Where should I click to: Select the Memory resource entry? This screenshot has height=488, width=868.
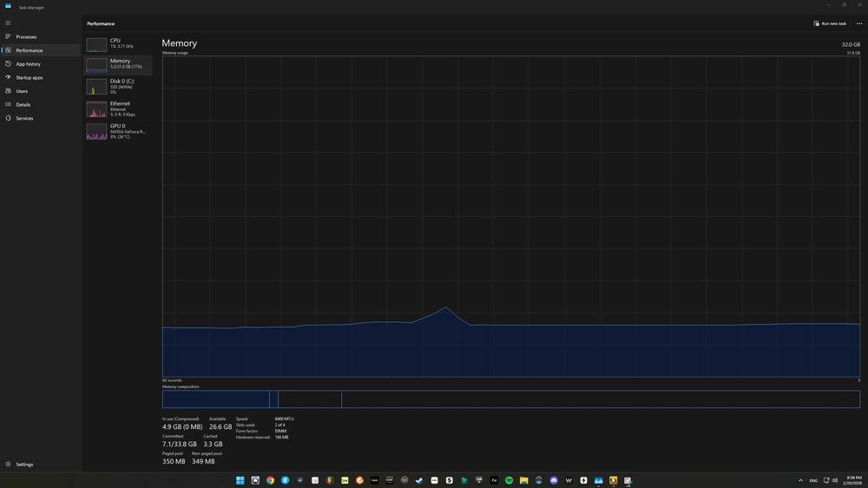(x=118, y=64)
